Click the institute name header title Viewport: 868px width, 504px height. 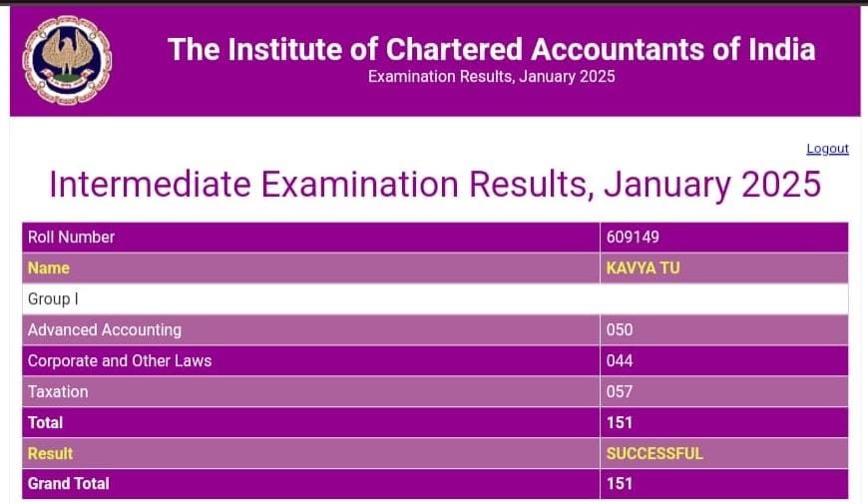[x=491, y=49]
